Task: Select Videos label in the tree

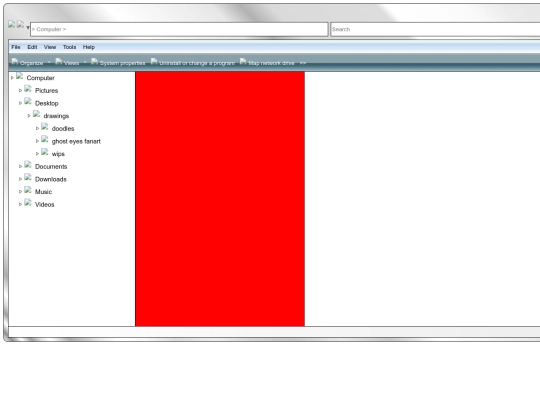Action: tap(44, 205)
